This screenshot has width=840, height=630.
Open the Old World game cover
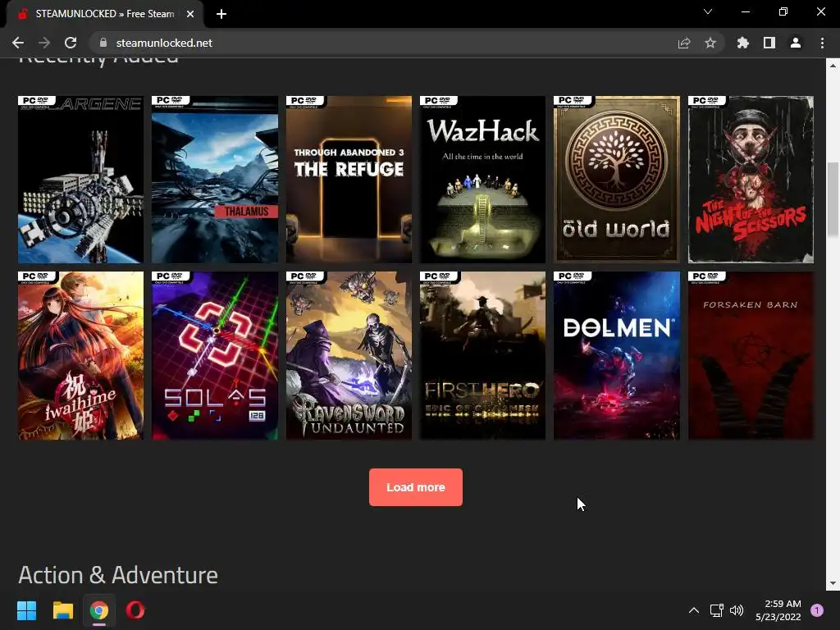coord(617,180)
